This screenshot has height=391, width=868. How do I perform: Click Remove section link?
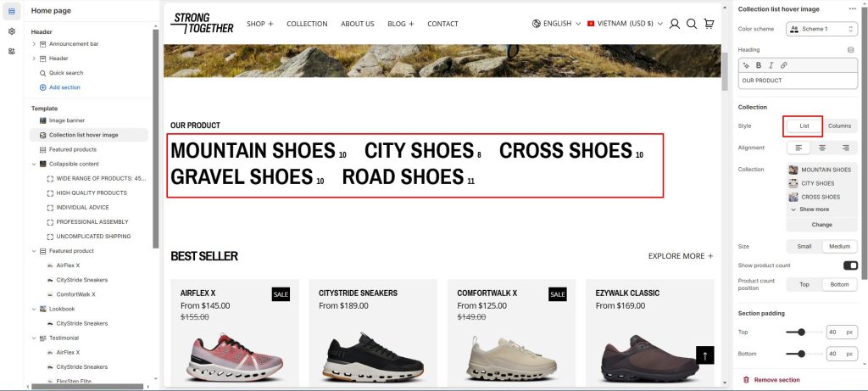point(771,380)
